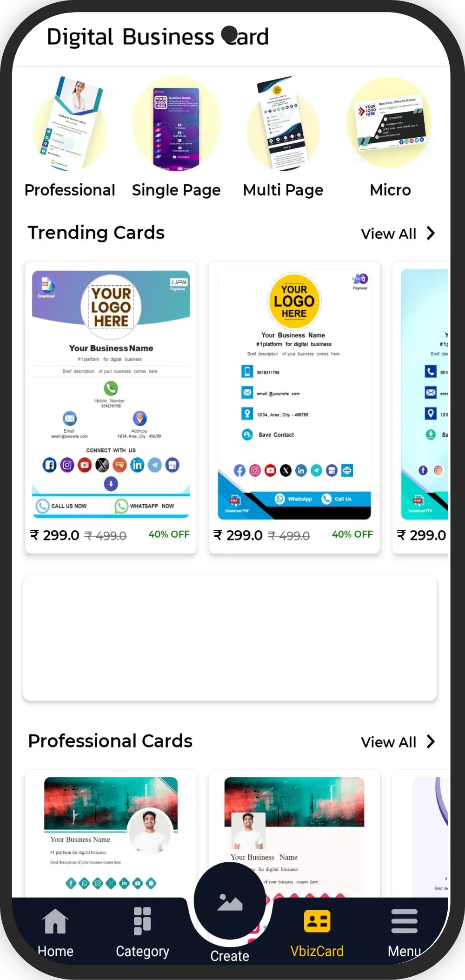Select the Micro card category icon
This screenshot has width=465, height=980.
pyautogui.click(x=390, y=123)
